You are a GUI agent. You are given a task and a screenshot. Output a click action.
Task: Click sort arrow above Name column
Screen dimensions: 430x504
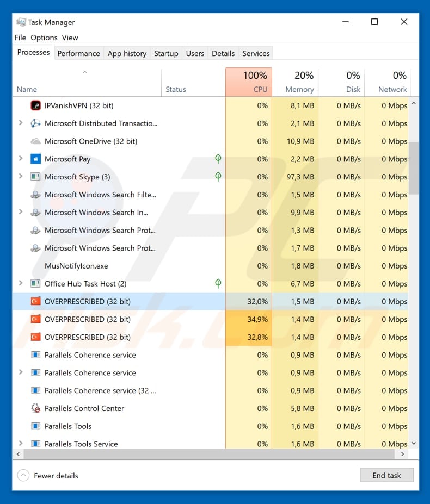tap(85, 72)
